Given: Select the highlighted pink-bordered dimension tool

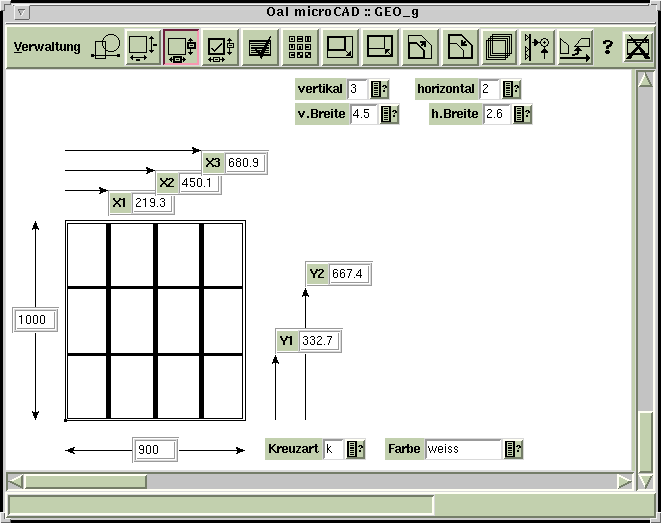Looking at the screenshot, I should coord(181,47).
